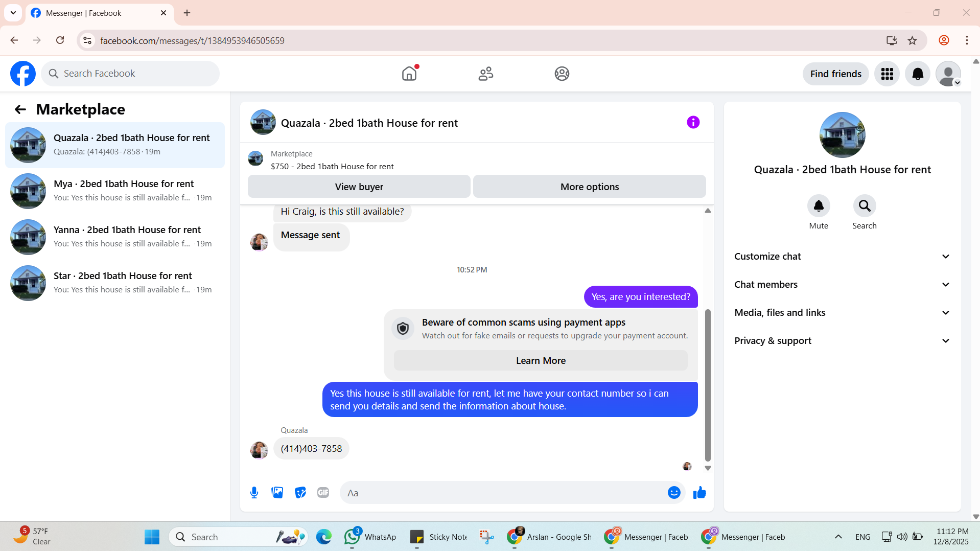Open taskbar clock showing 11:12 PM
The height and width of the screenshot is (551, 980).
951,537
